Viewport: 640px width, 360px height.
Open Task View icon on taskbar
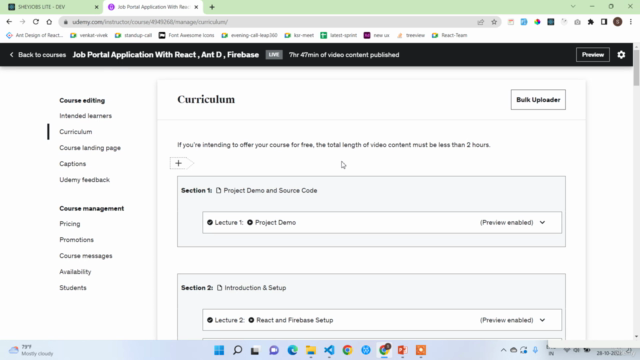255,350
